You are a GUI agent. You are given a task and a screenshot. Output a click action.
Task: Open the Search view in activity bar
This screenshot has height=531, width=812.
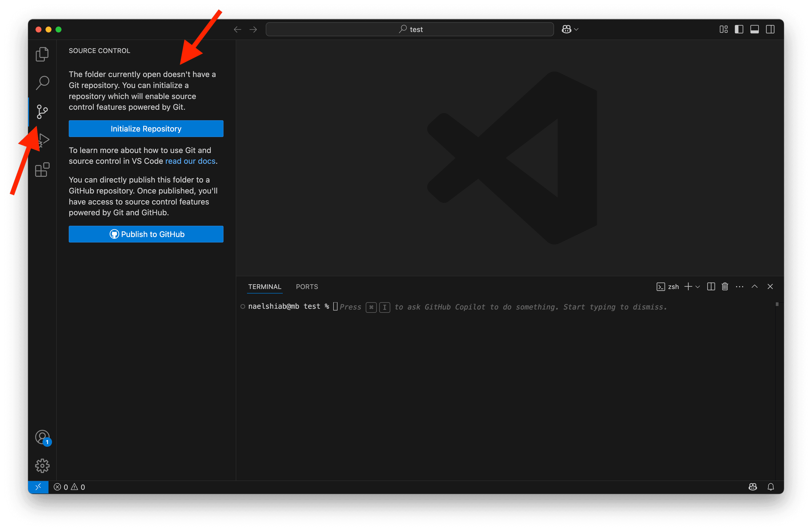pyautogui.click(x=42, y=82)
